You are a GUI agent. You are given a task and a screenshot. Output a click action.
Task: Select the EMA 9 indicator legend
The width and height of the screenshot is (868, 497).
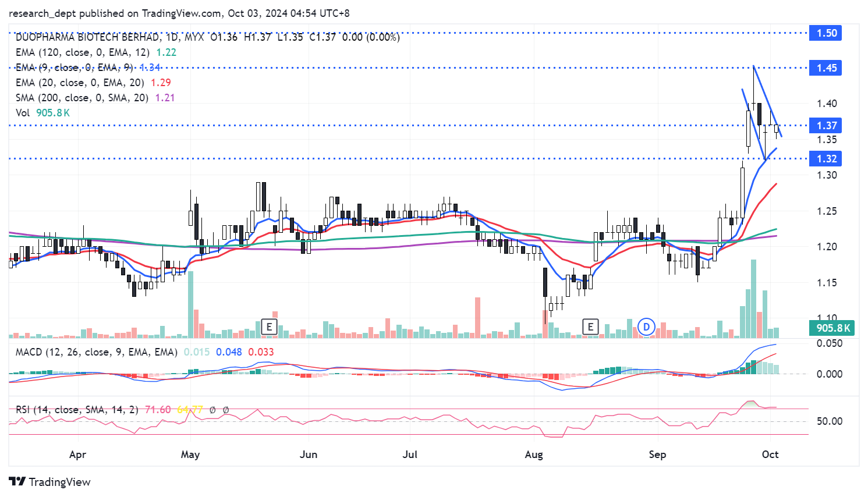point(75,68)
